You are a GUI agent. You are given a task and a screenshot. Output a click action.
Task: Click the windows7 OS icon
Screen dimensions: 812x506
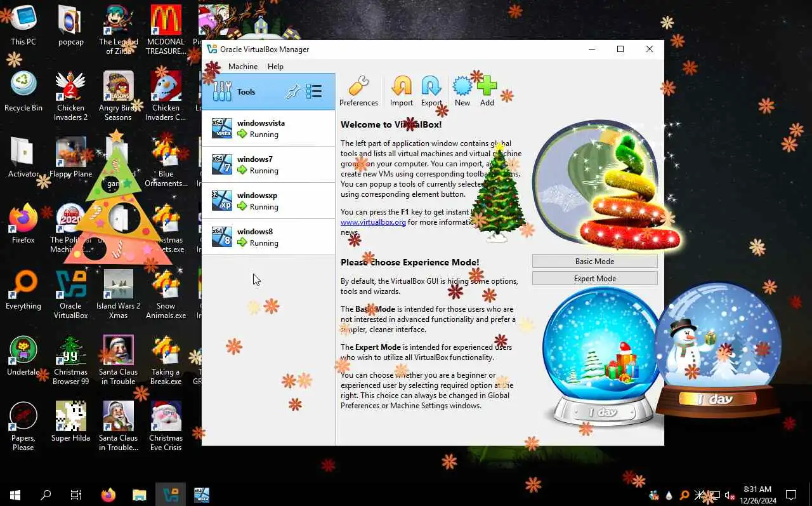(x=222, y=164)
